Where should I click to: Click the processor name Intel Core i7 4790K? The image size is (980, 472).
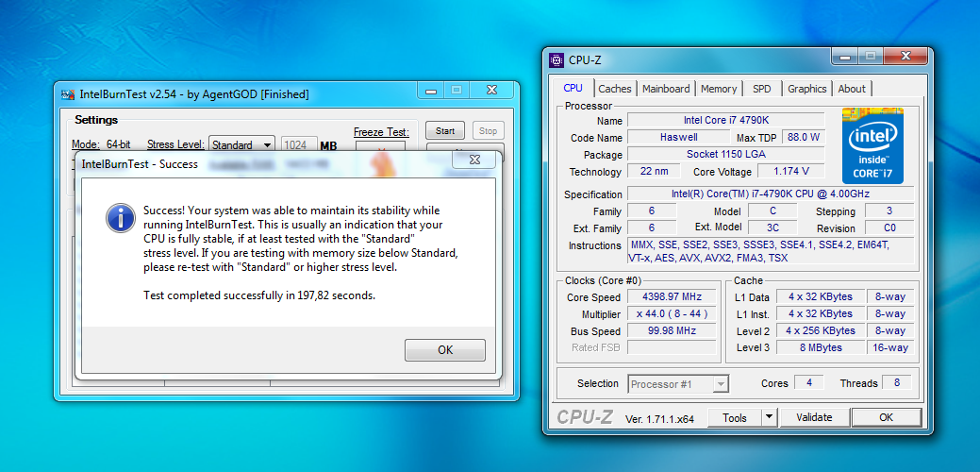pyautogui.click(x=725, y=120)
